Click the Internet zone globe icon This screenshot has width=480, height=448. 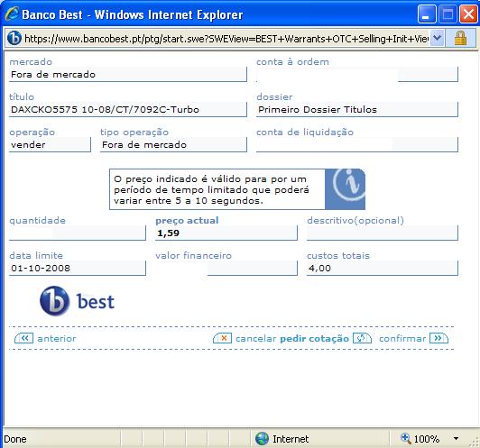[x=262, y=438]
